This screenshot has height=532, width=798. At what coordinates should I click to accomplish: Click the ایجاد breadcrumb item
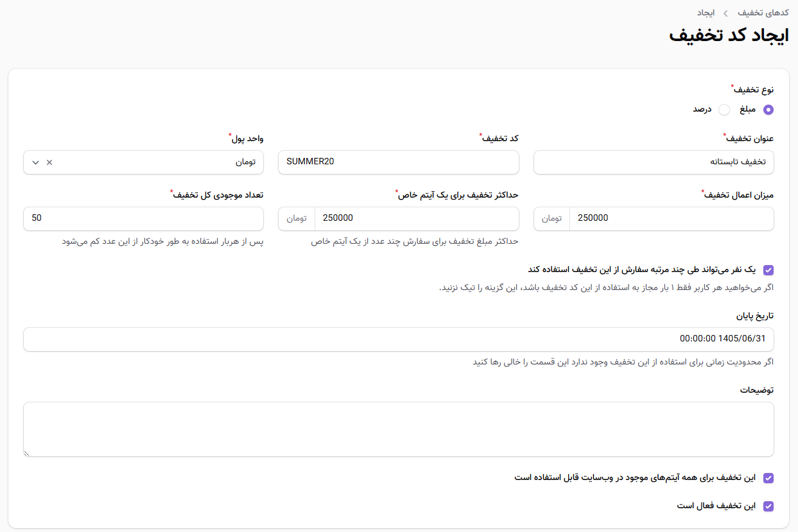point(706,13)
